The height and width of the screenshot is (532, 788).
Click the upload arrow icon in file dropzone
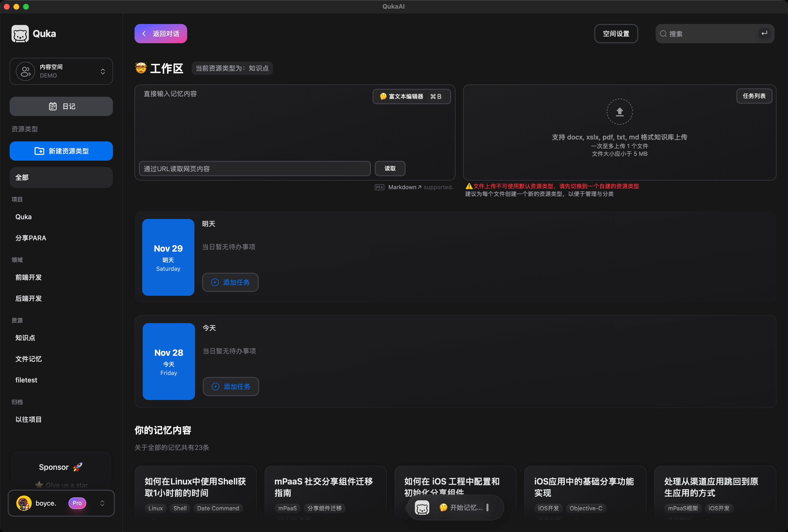click(620, 111)
